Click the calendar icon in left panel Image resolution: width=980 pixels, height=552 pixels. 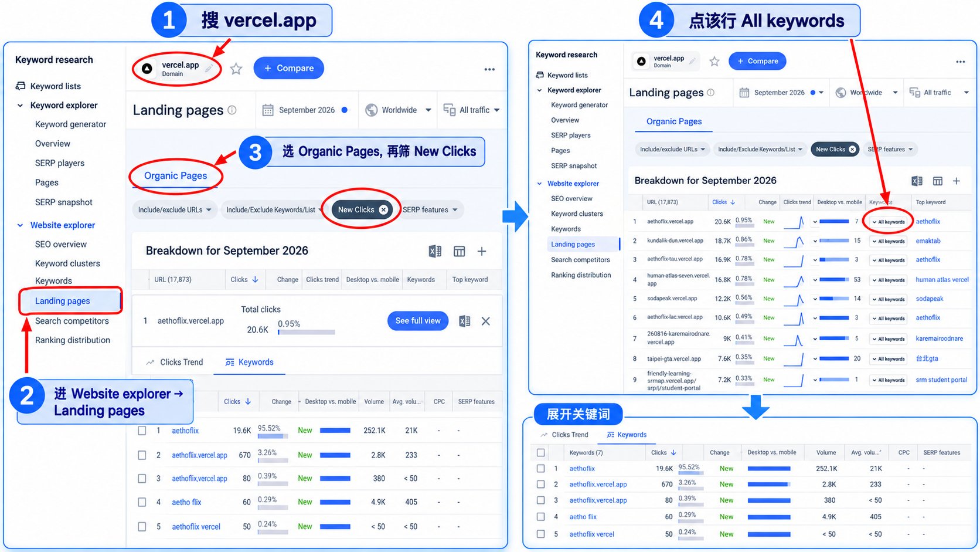coord(268,110)
